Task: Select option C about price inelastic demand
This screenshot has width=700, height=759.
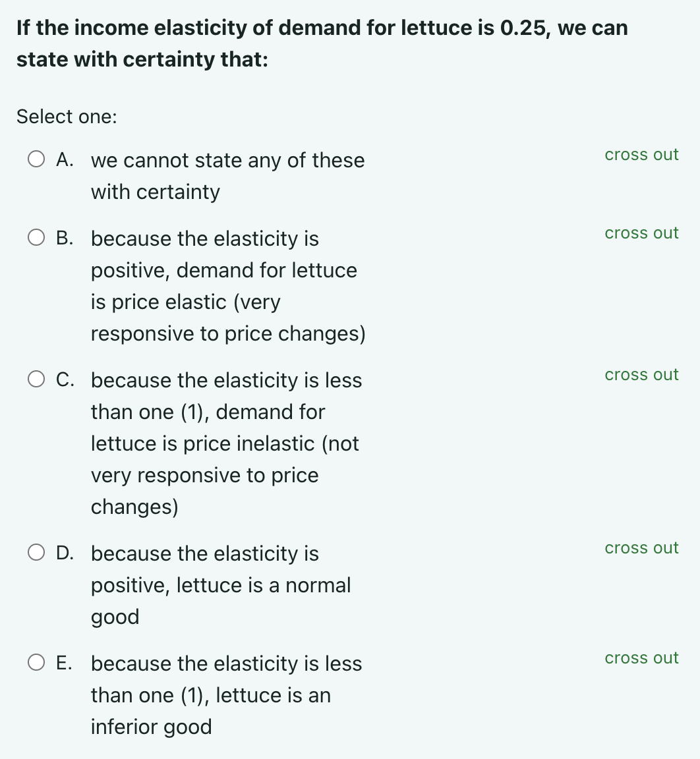Action: point(36,379)
